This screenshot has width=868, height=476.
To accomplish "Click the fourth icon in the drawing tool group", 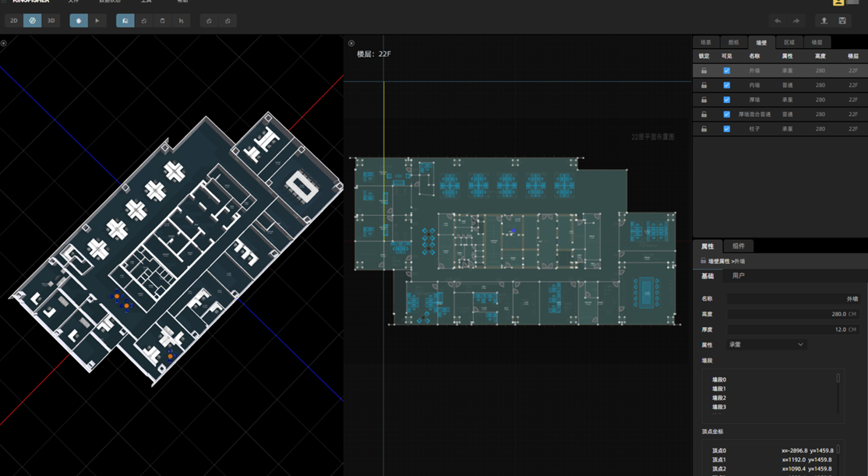I will 181,20.
